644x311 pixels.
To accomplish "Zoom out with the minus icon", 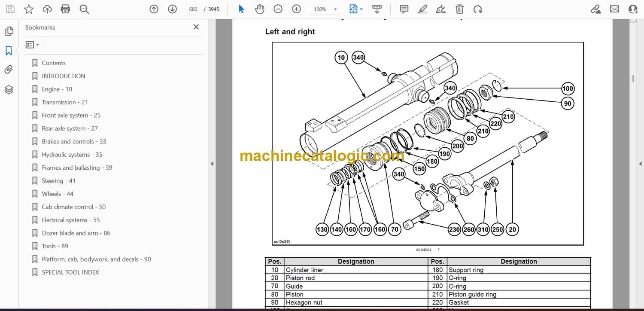I will (278, 9).
